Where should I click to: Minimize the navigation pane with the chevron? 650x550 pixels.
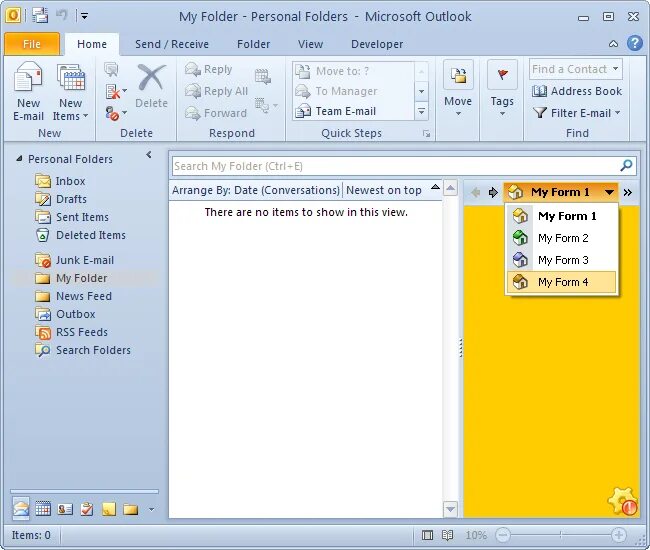pos(149,155)
